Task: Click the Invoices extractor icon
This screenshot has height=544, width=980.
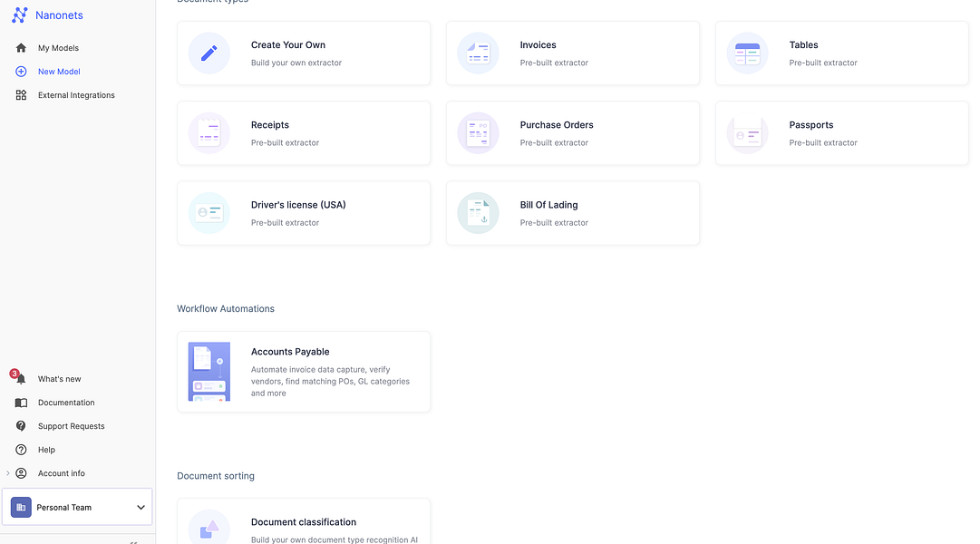Action: click(x=478, y=53)
